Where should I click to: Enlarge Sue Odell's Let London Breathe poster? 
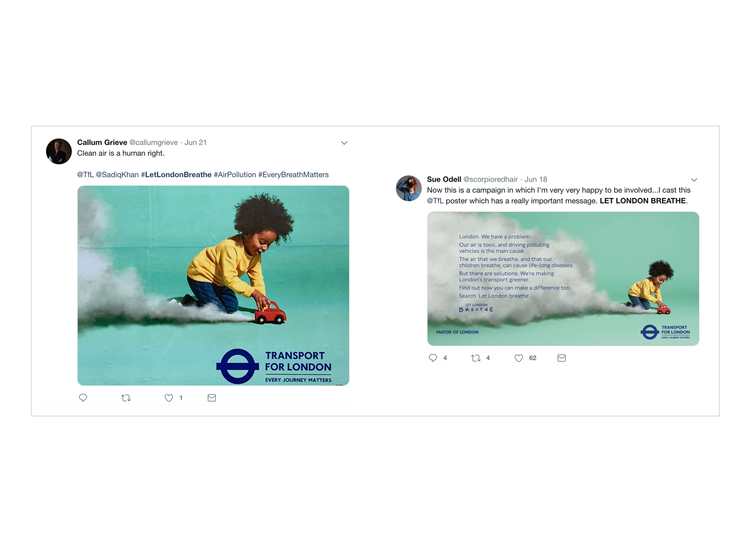563,279
